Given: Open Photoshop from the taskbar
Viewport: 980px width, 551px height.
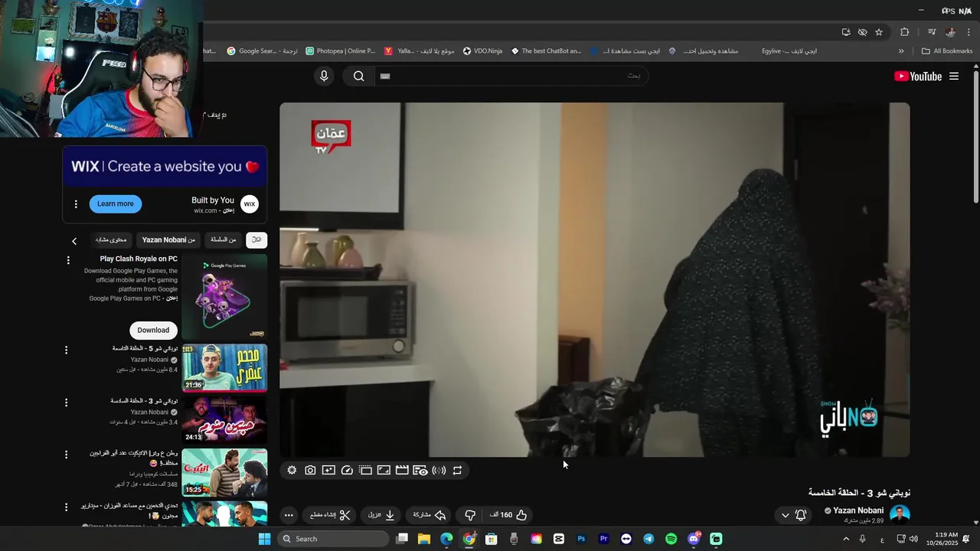Looking at the screenshot, I should 581,539.
